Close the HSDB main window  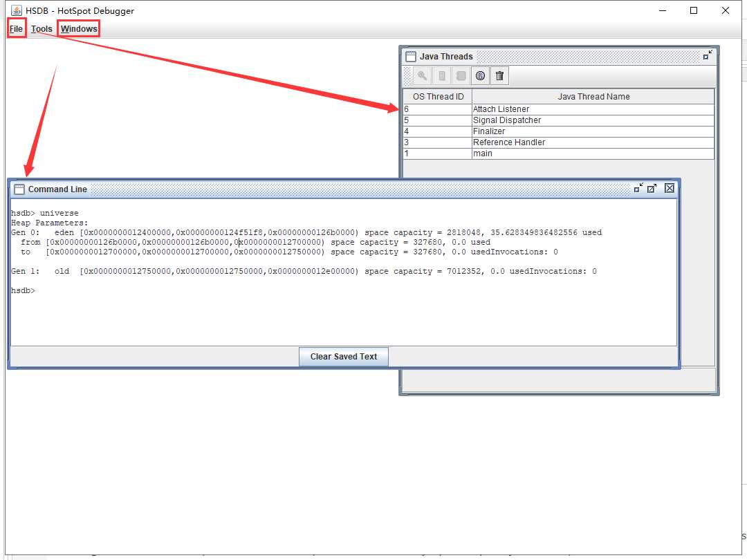click(726, 10)
